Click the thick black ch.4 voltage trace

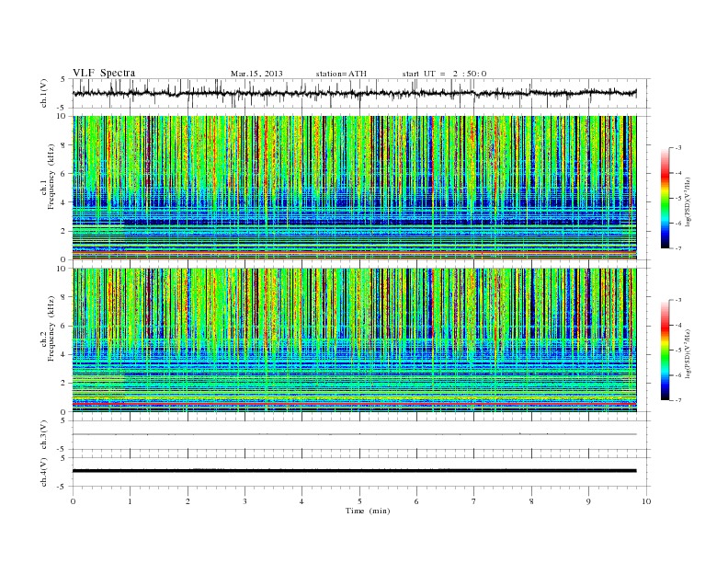pyautogui.click(x=354, y=471)
